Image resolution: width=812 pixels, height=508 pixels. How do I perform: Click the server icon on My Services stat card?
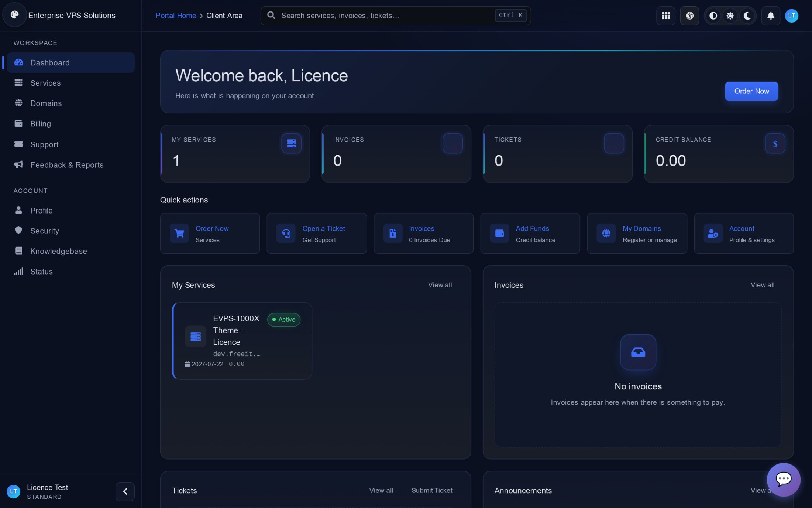pos(291,143)
